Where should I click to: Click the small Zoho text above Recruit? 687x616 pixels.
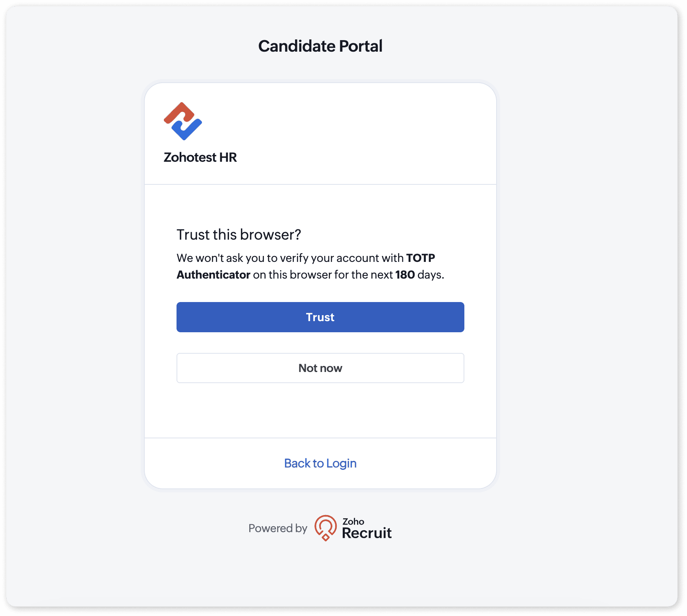(x=353, y=521)
